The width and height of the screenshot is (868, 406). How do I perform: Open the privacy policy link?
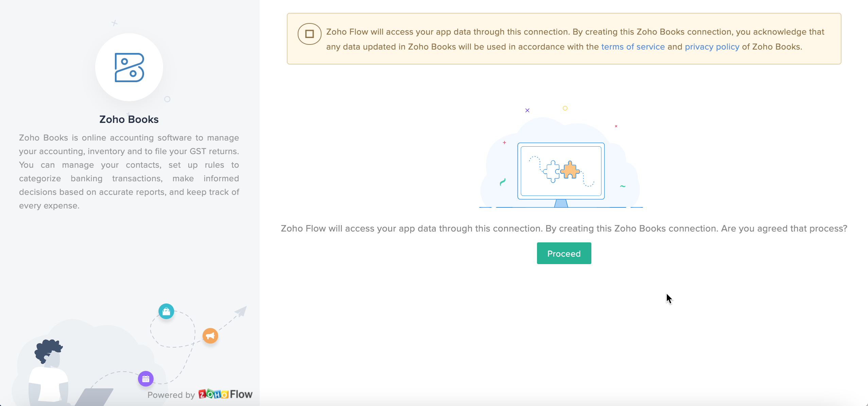[x=712, y=47]
